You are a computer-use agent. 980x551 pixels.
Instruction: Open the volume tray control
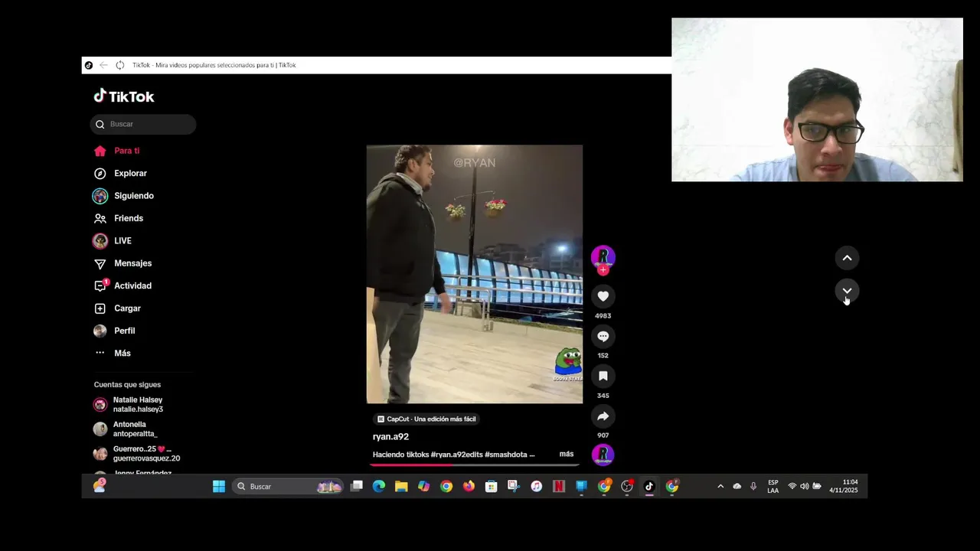click(805, 487)
